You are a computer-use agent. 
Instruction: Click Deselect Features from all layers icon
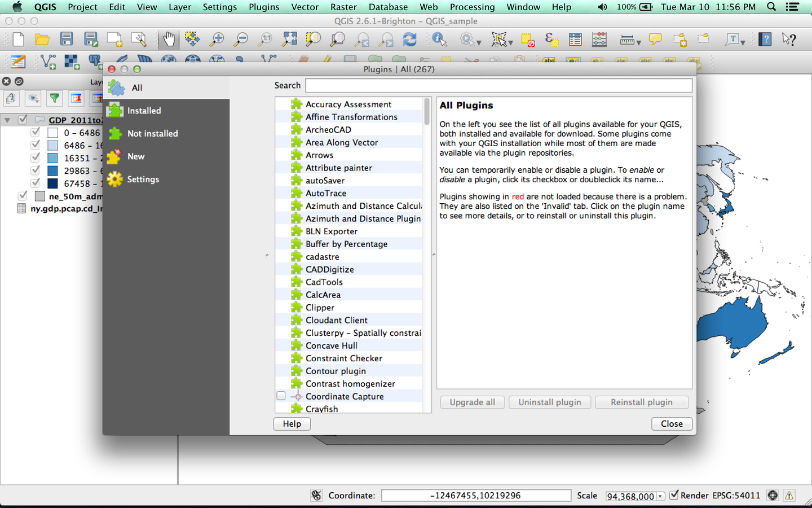coord(528,40)
